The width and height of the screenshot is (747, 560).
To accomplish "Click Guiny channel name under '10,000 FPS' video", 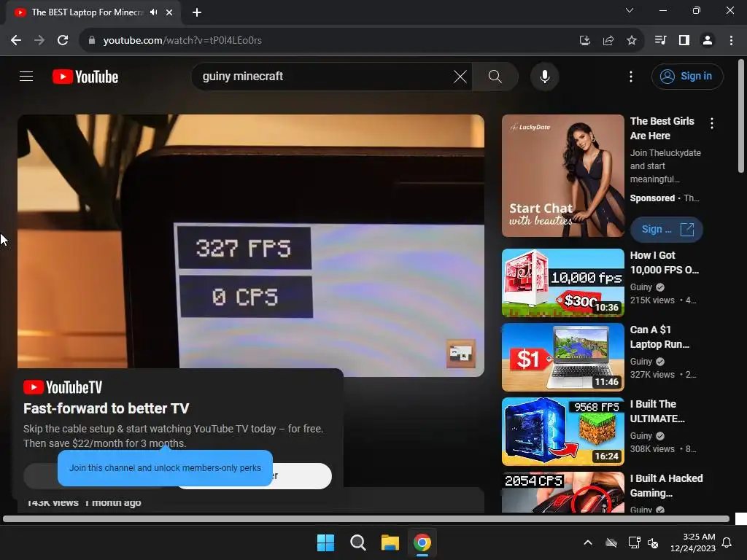I will point(640,287).
